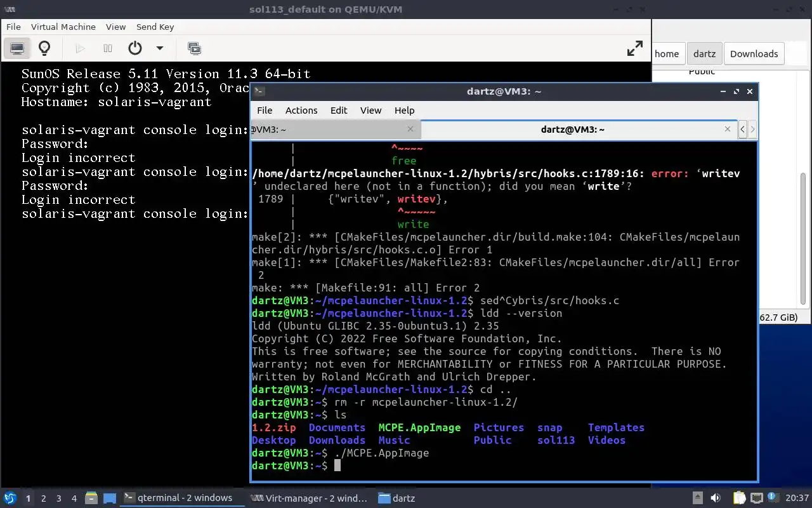Activate dartz file manager taskbar button
The width and height of the screenshot is (812, 508).
396,498
